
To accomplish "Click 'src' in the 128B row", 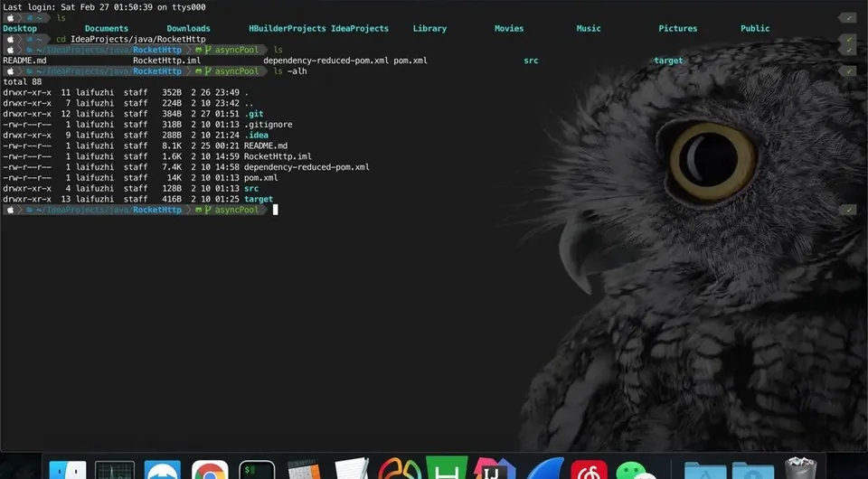I will tap(250, 189).
